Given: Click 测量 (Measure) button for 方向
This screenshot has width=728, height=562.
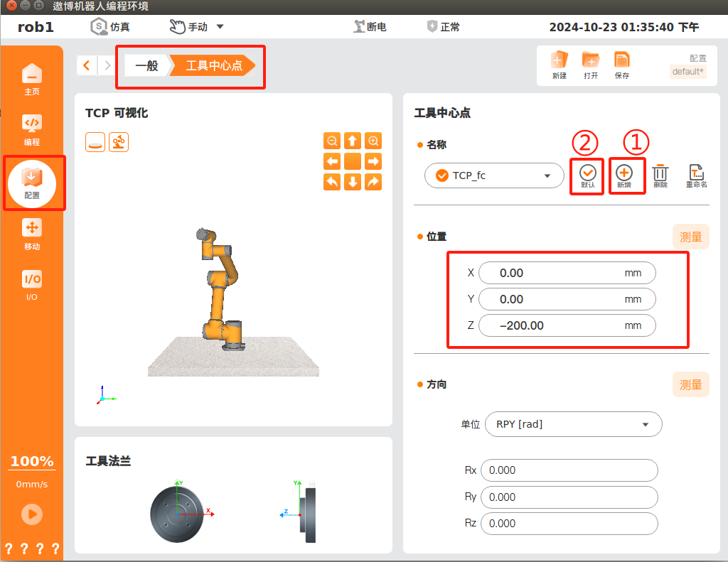Looking at the screenshot, I should 690,384.
